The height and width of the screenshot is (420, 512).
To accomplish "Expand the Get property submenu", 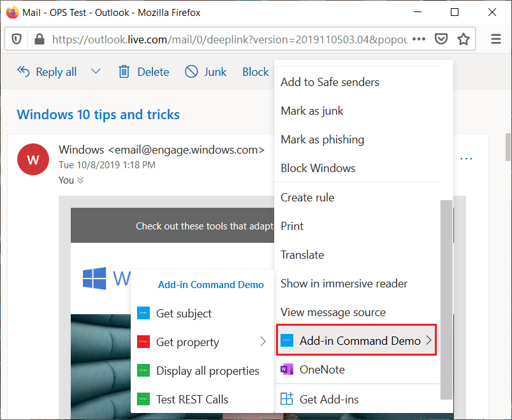I will [x=263, y=342].
